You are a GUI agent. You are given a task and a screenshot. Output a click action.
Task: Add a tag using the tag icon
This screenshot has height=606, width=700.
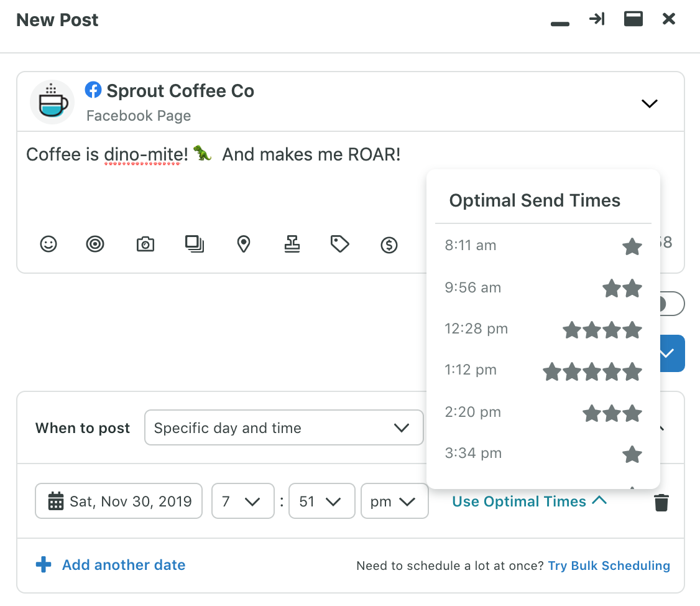(339, 244)
